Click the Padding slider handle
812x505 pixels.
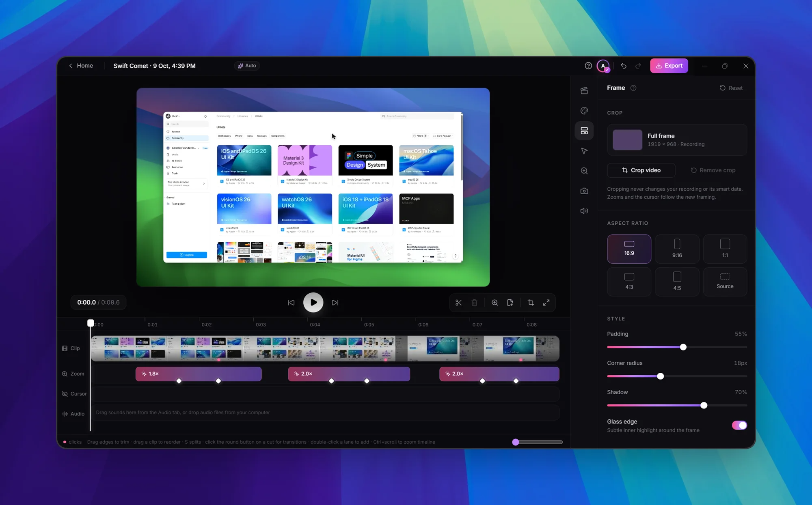click(683, 347)
